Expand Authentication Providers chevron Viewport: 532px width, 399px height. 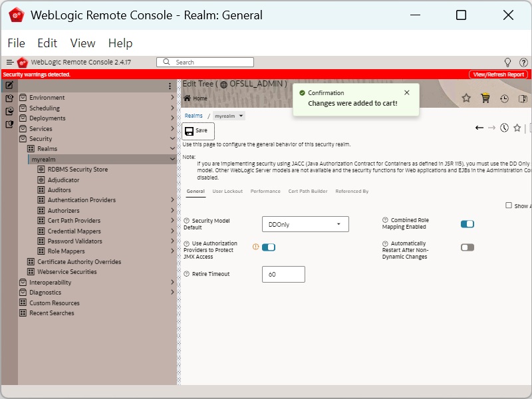172,200
